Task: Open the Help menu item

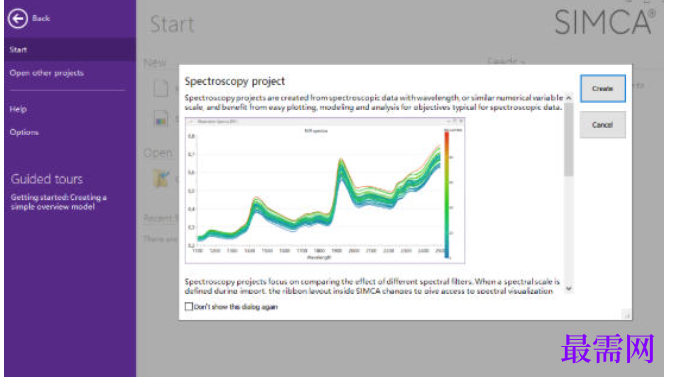Action: (18, 109)
